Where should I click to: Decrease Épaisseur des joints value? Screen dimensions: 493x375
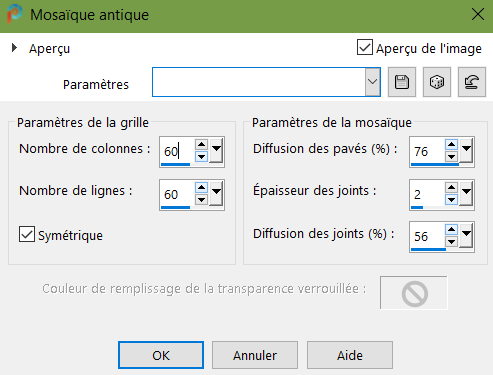coord(451,200)
